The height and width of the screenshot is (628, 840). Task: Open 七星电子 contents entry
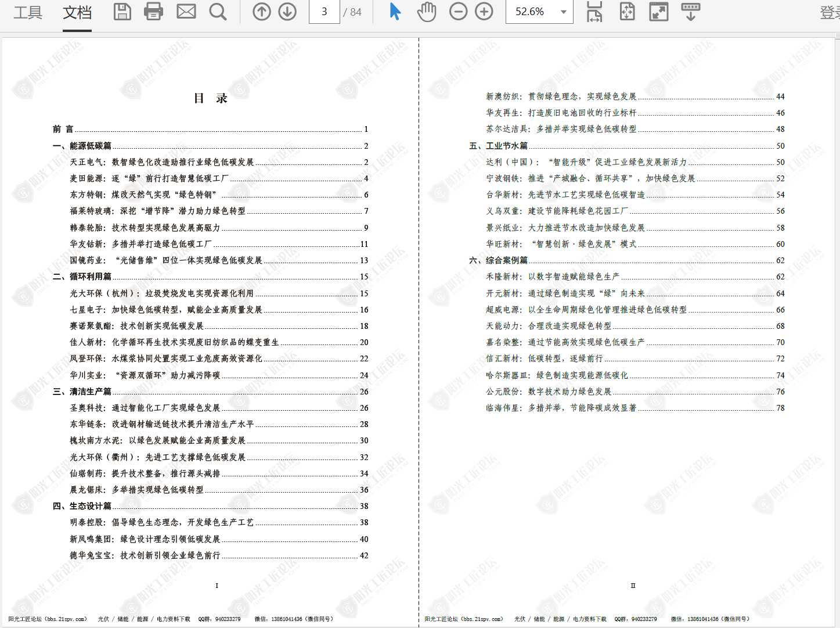[x=219, y=310]
